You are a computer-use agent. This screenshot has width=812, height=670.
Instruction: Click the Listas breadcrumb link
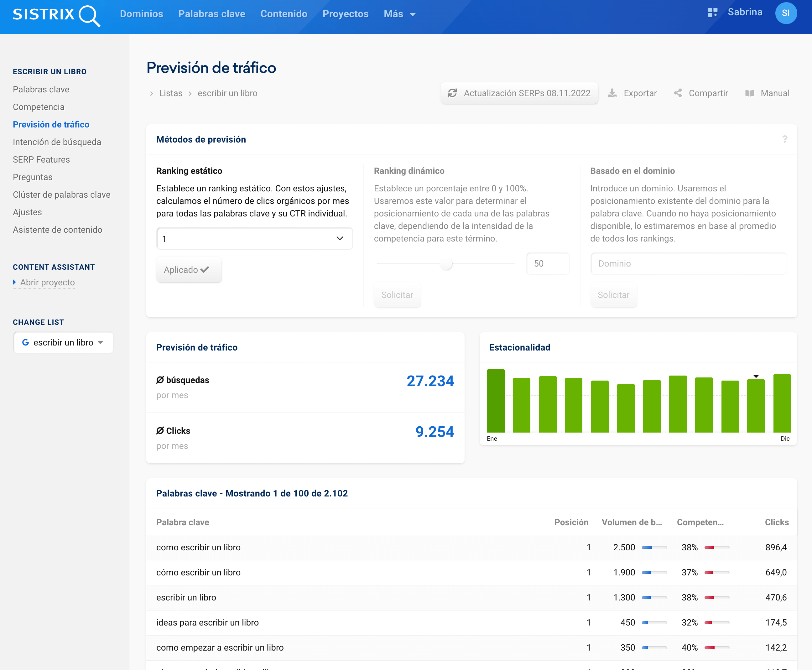pos(171,93)
